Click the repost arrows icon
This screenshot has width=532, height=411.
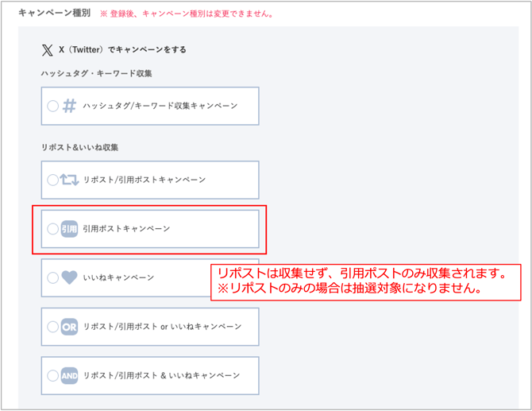click(69, 180)
